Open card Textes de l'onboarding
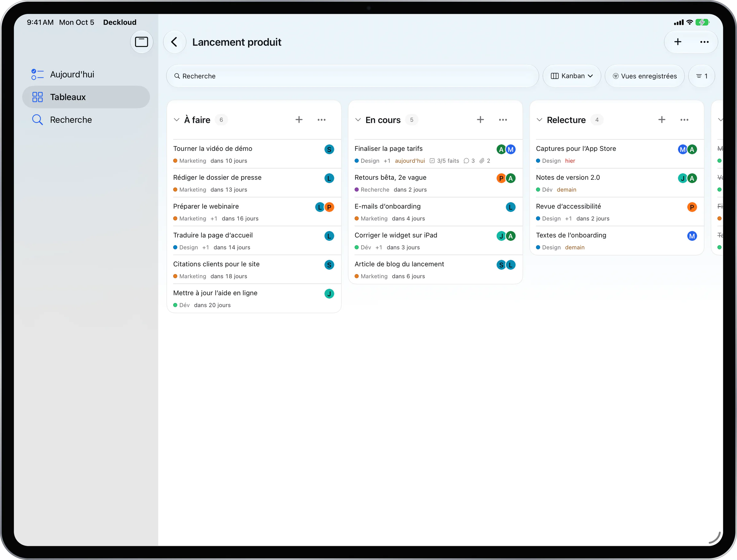 617,241
